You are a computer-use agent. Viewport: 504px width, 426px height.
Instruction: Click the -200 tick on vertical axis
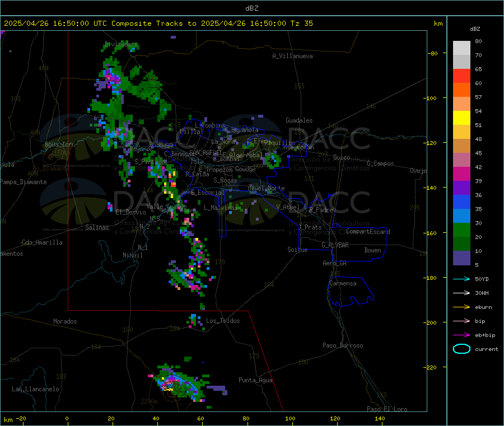(x=430, y=322)
